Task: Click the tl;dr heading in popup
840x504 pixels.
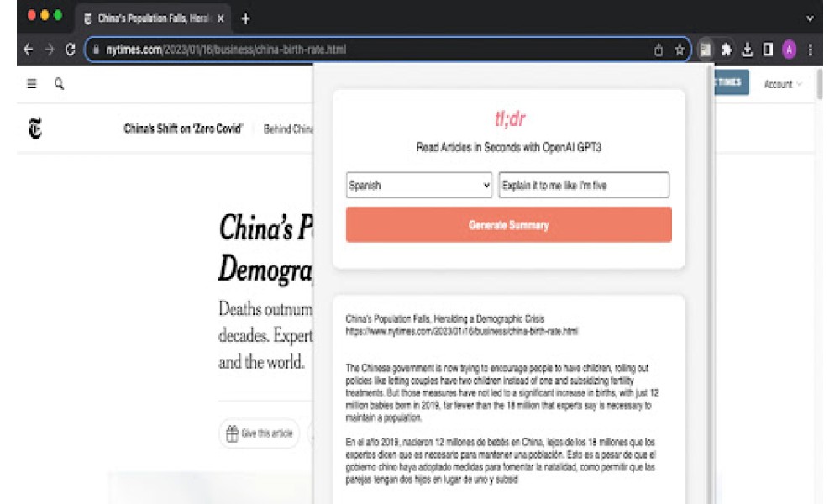Action: coord(510,119)
